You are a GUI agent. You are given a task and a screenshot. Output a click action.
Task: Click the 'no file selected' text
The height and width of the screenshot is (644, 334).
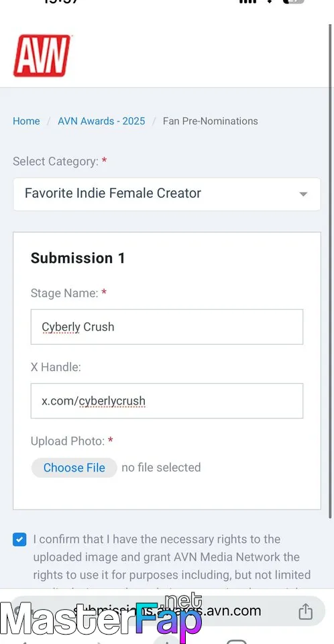[161, 468]
